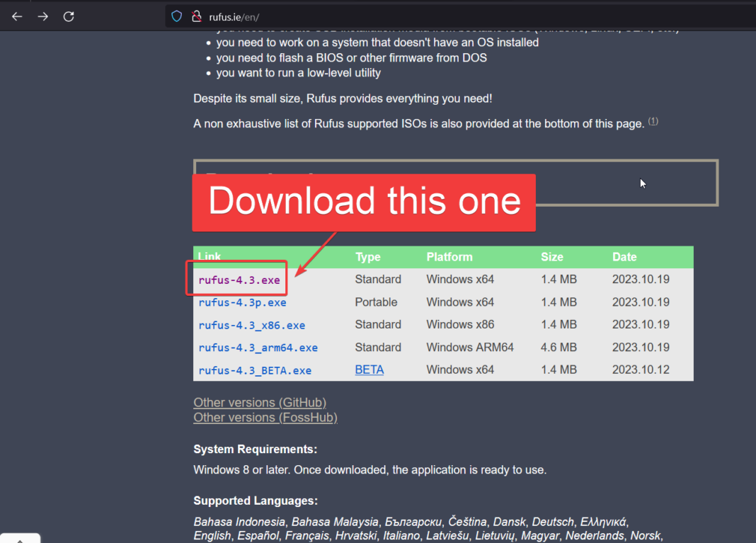Download the portable rufus-4.3p.exe version

pyautogui.click(x=242, y=302)
